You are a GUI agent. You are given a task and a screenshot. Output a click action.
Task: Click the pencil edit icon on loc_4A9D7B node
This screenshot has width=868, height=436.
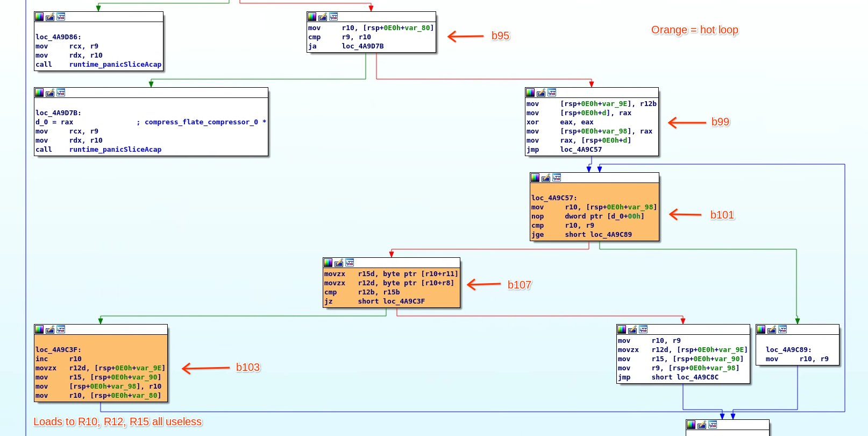50,93
